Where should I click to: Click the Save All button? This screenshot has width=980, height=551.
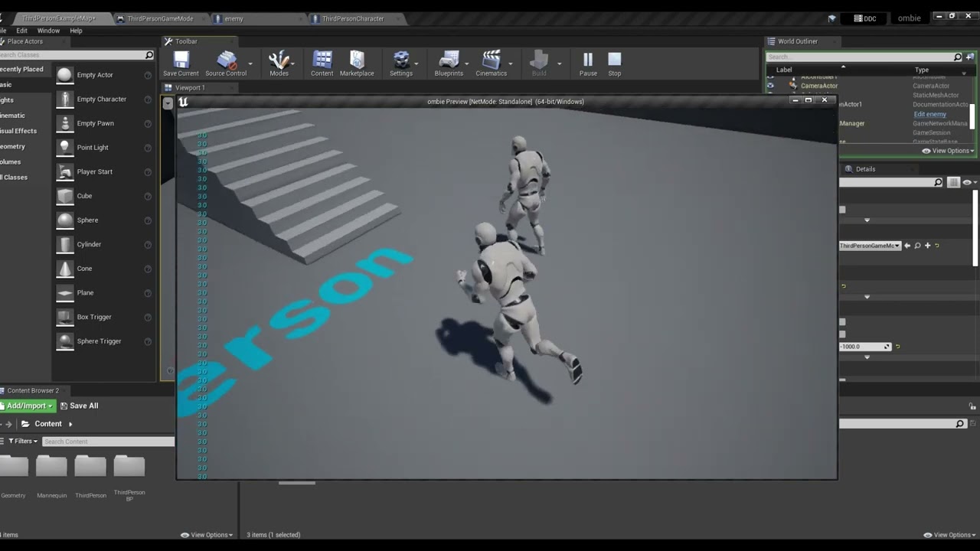coord(80,406)
